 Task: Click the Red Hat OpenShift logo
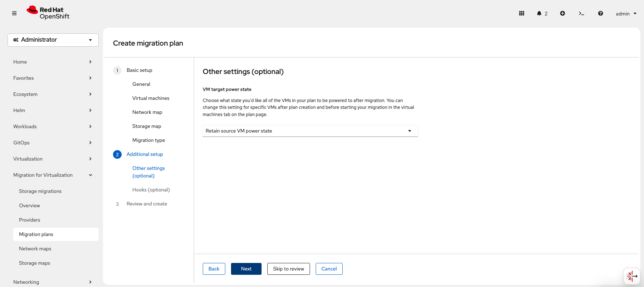tap(48, 13)
